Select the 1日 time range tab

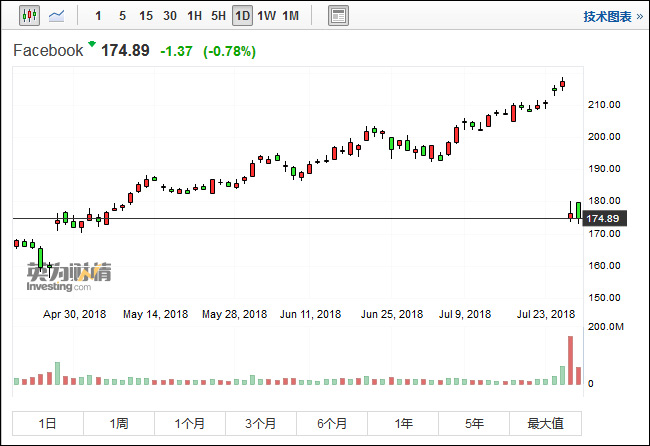(x=48, y=423)
